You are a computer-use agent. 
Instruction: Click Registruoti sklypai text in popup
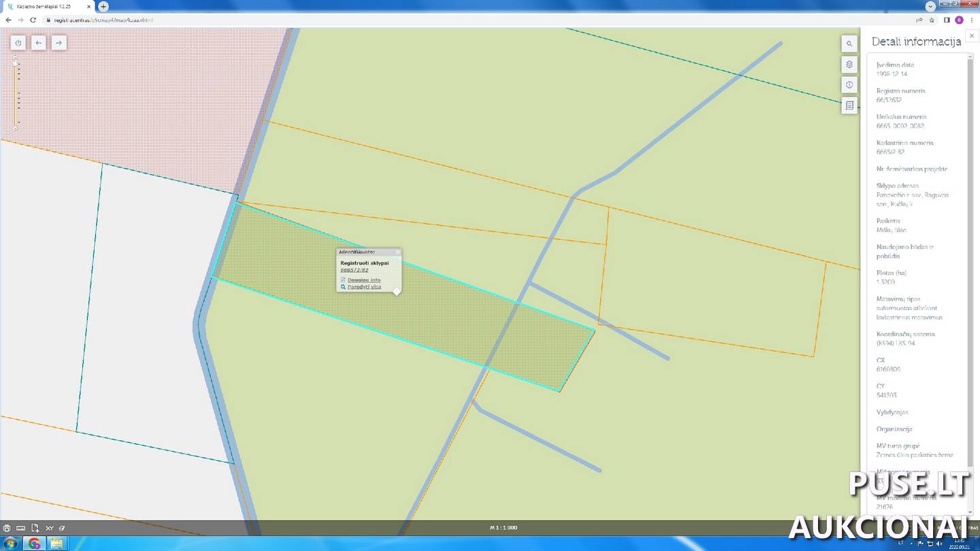click(365, 263)
